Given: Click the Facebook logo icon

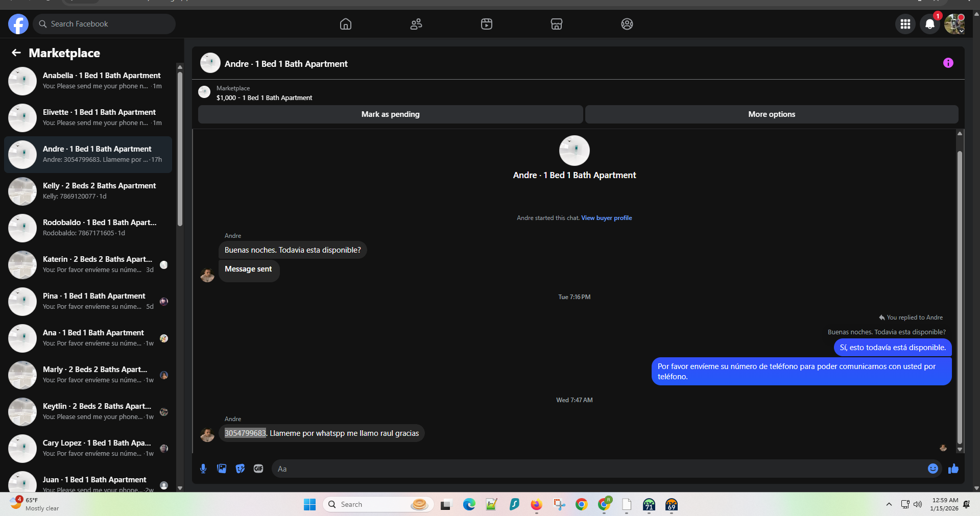Looking at the screenshot, I should click(x=18, y=24).
